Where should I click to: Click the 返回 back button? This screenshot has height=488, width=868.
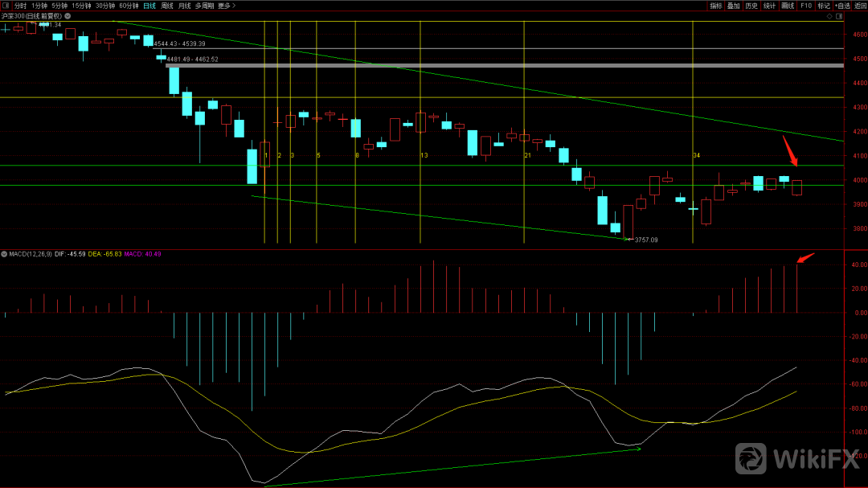tap(860, 6)
